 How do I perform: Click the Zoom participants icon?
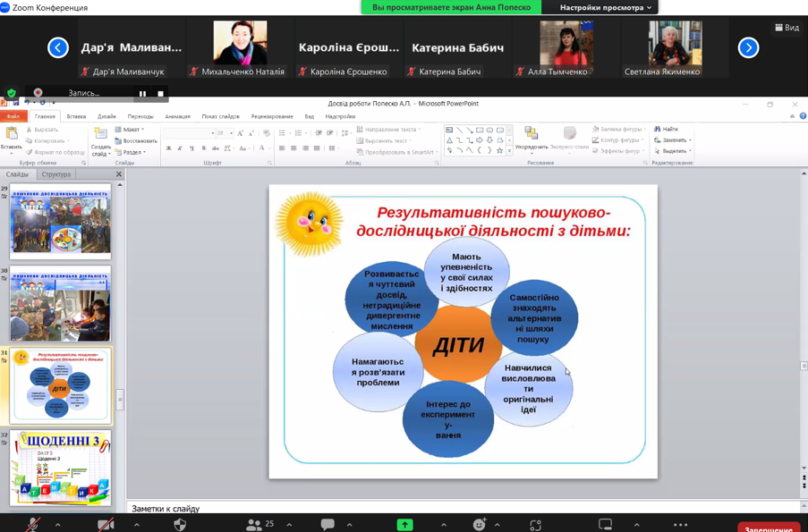pyautogui.click(x=254, y=525)
